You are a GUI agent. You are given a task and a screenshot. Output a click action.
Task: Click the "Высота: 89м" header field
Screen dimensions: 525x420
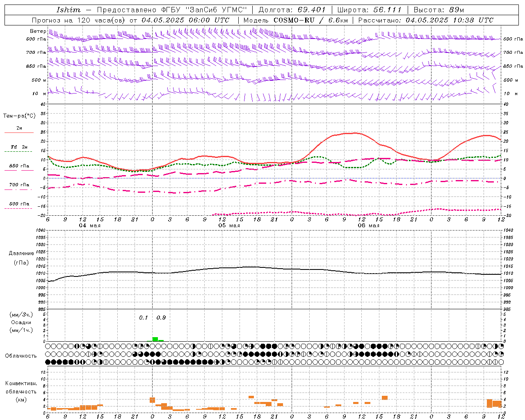[x=438, y=10]
